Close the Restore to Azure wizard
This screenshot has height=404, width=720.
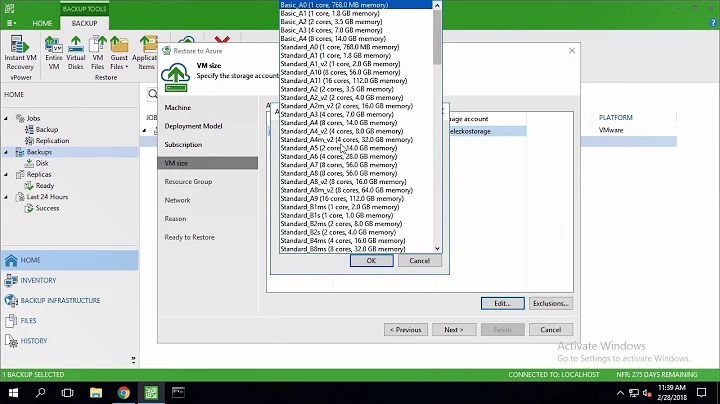pos(572,50)
